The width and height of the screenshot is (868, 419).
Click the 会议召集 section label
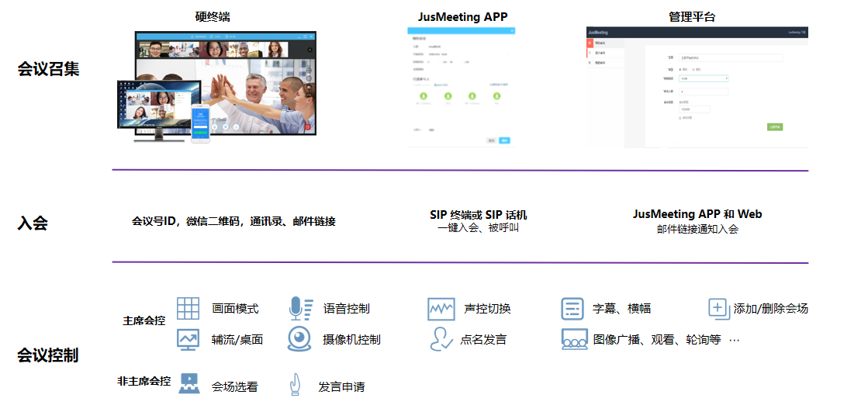pos(49,69)
